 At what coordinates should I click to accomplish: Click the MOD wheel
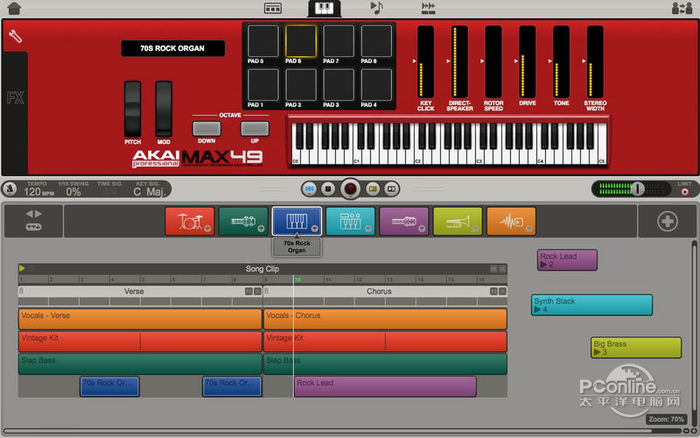tap(164, 108)
